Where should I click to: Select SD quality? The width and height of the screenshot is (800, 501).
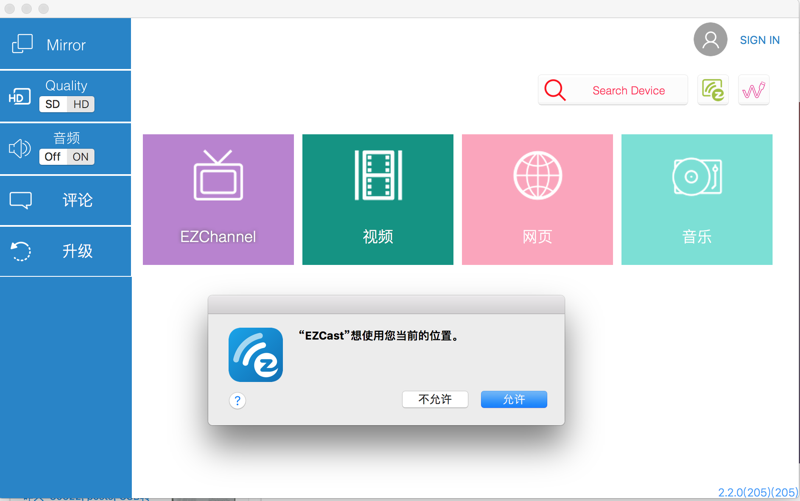click(x=53, y=104)
